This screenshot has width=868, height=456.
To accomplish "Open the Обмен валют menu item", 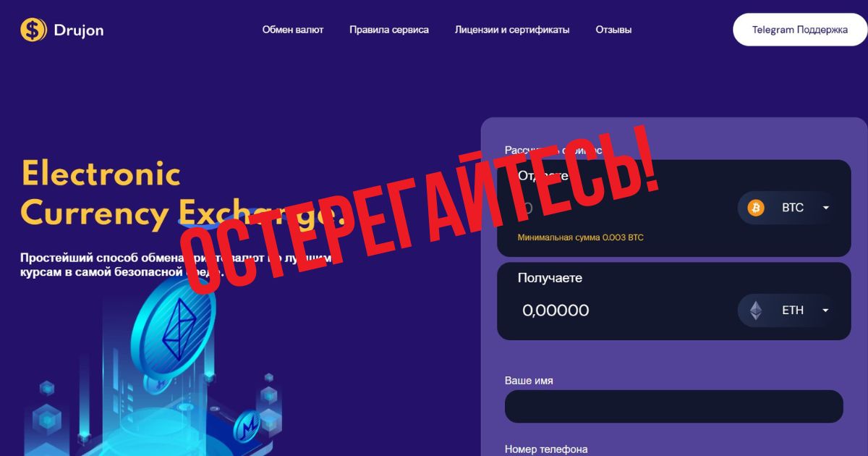I will pyautogui.click(x=293, y=30).
